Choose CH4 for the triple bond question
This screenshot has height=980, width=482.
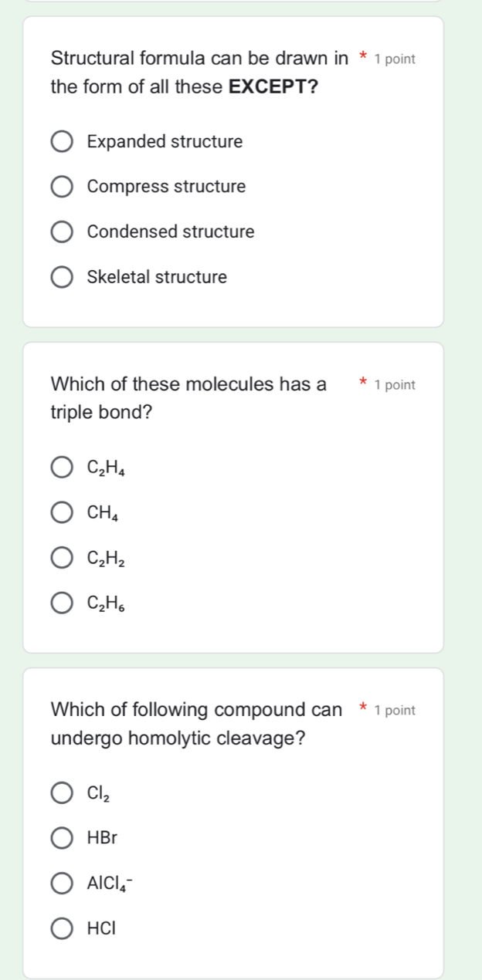pyautogui.click(x=61, y=512)
